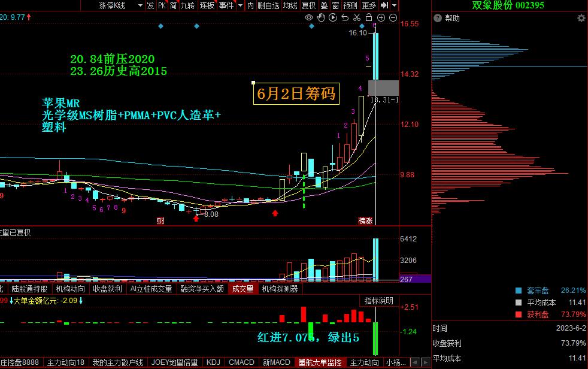Screen dimensions: 588x369
Task: Expand the dropdown arrow beside jump-to-end icon
Action: coord(394,5)
